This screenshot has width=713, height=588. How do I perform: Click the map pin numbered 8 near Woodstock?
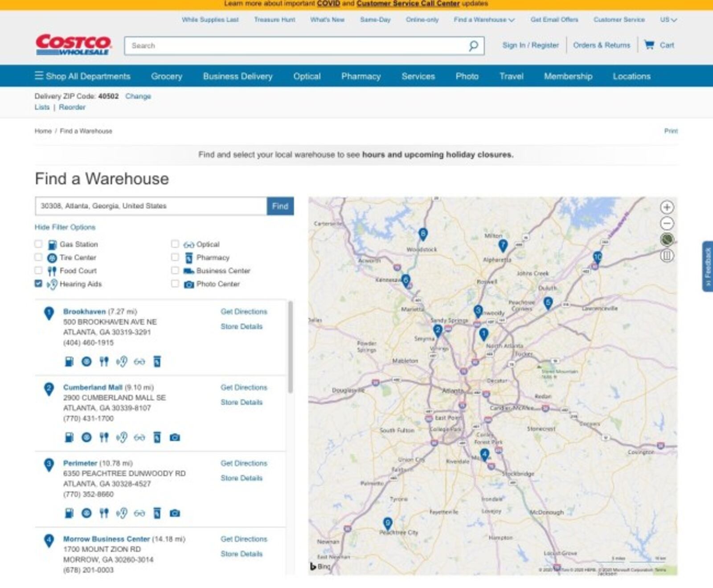tap(422, 234)
